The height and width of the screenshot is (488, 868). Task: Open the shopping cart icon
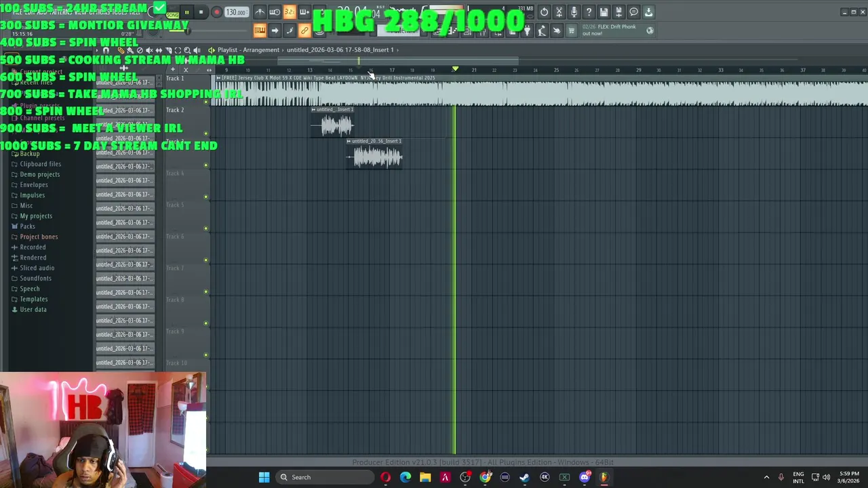[x=572, y=30]
